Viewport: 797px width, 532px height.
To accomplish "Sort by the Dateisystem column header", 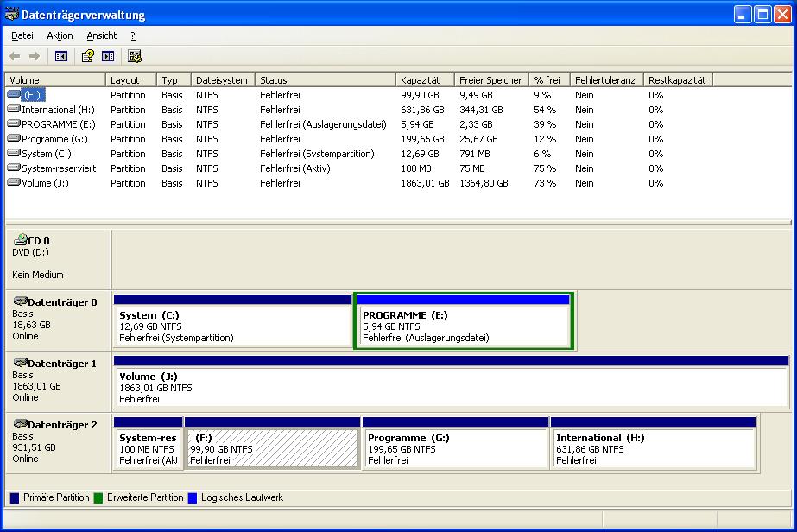I will coord(223,80).
